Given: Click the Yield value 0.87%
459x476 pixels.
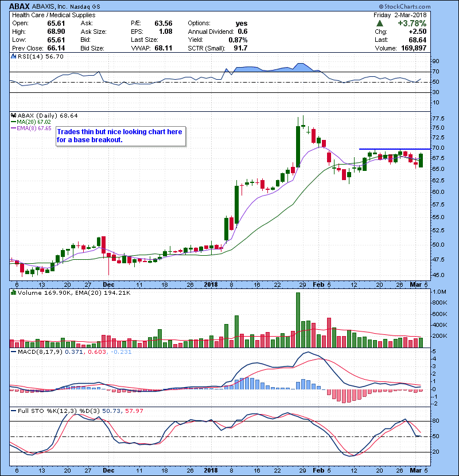Looking at the screenshot, I should point(238,40).
